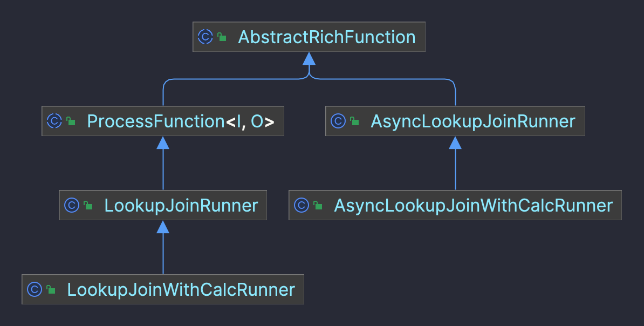Click inheritance arrowhead pointing to LookupJoinRunner
Viewport: 644px width, 326px height.
point(163,227)
